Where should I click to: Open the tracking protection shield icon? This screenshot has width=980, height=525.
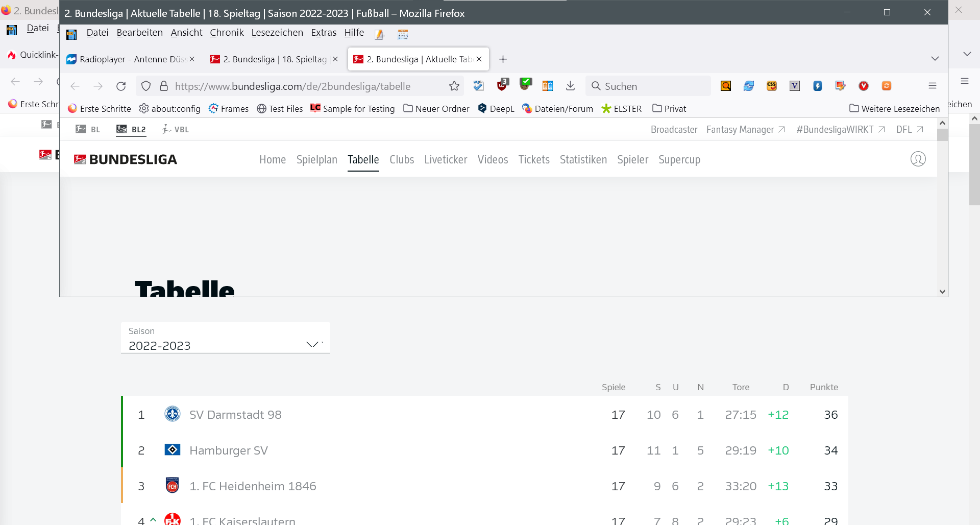pyautogui.click(x=146, y=86)
